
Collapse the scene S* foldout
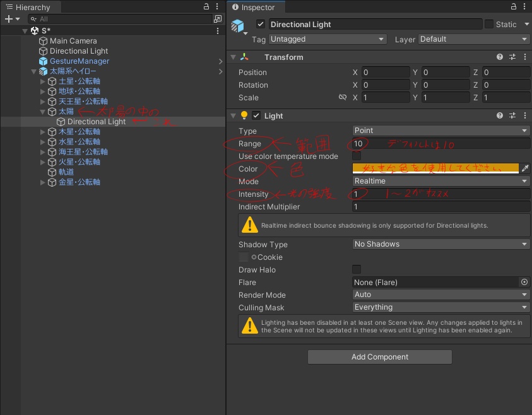(x=25, y=31)
